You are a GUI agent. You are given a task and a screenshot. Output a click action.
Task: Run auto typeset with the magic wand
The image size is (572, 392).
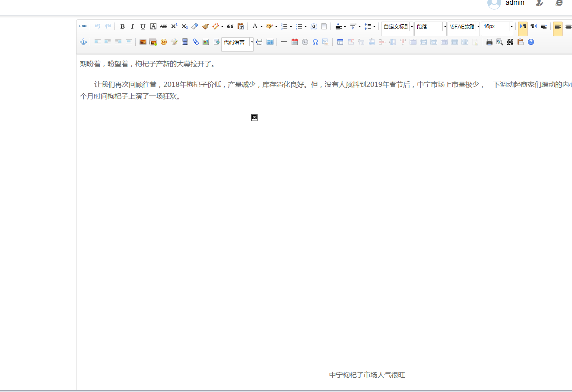click(x=216, y=26)
